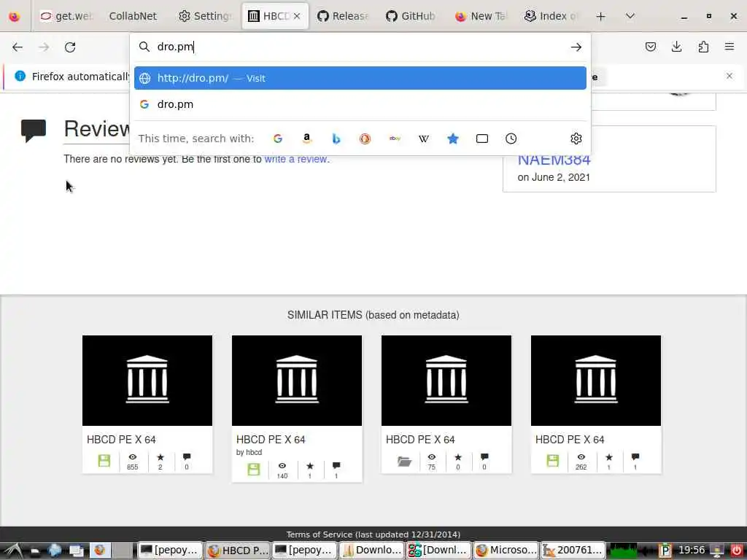Image resolution: width=747 pixels, height=560 pixels.
Task: Switch to the Microso... taskbar window
Action: tap(506, 550)
